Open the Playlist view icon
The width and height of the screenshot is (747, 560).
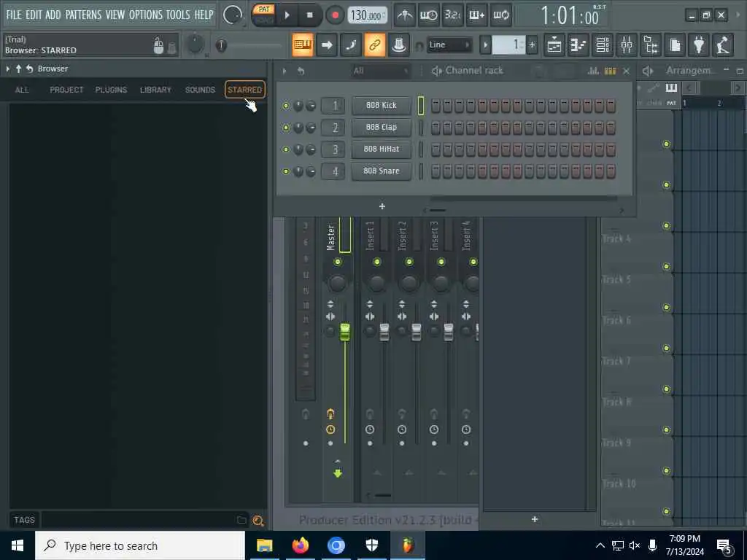pos(554,45)
